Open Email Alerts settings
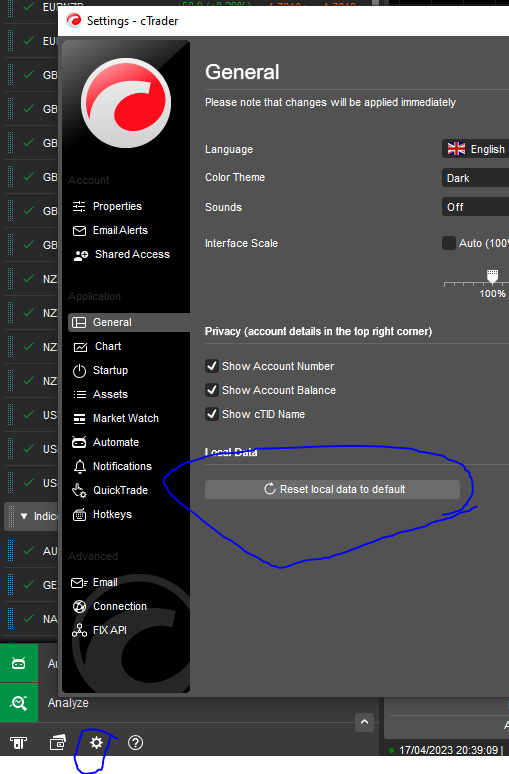 pyautogui.click(x=120, y=231)
